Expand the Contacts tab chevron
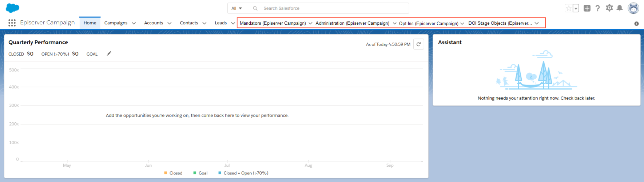This screenshot has height=182, width=644. 204,23
